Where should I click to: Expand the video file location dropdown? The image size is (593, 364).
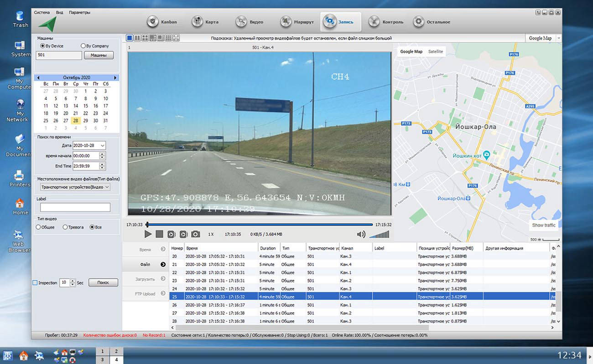click(107, 187)
